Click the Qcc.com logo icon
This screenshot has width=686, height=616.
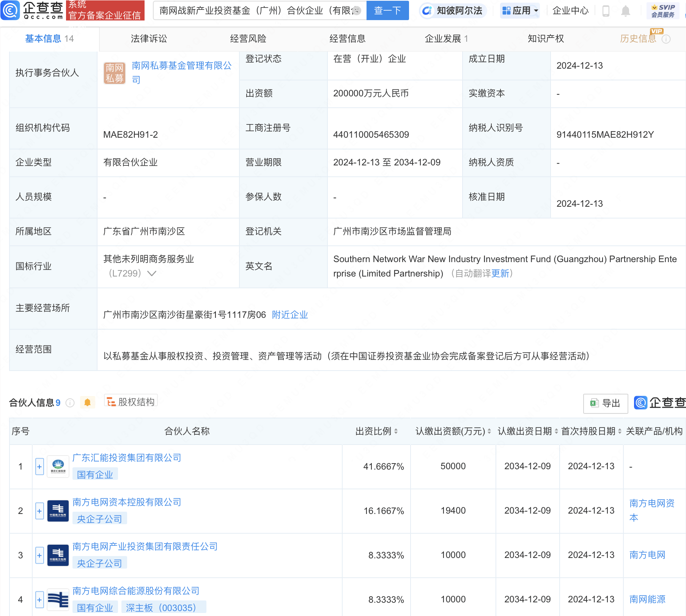[x=10, y=10]
